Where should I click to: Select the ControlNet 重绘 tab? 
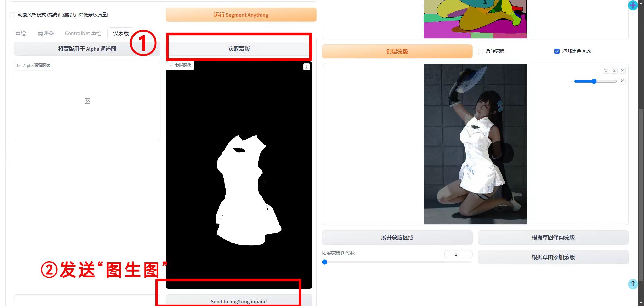pyautogui.click(x=83, y=33)
